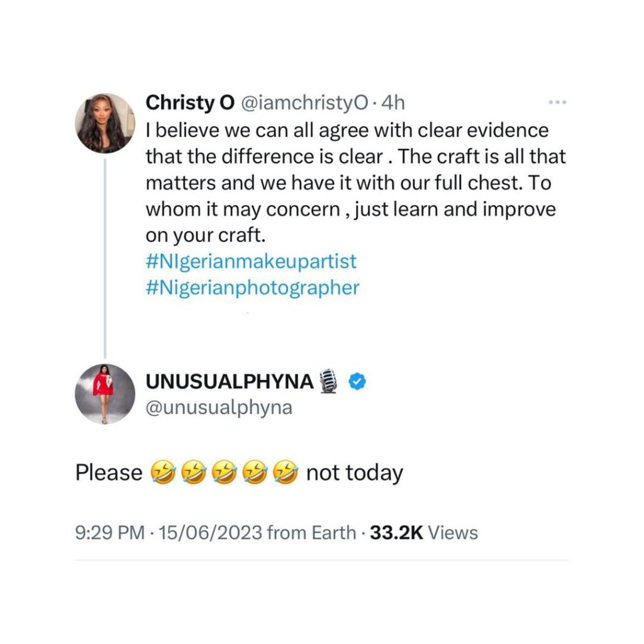Click the blue verified badge

coord(357,381)
